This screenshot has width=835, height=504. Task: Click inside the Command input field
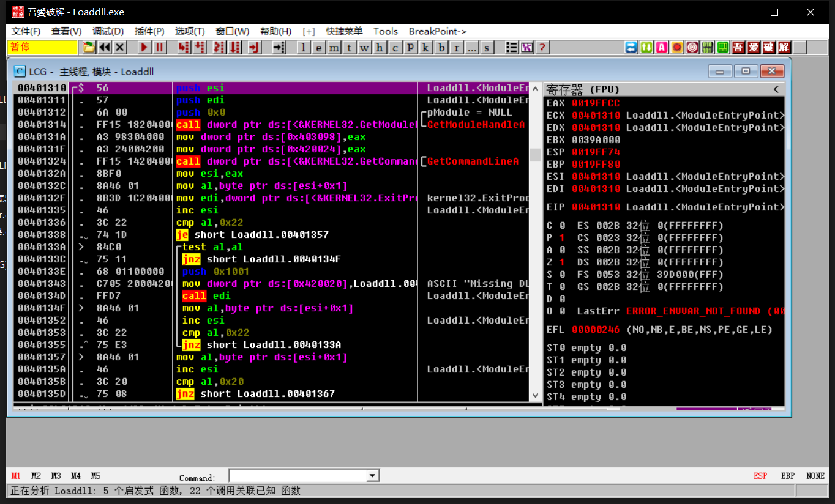point(298,475)
